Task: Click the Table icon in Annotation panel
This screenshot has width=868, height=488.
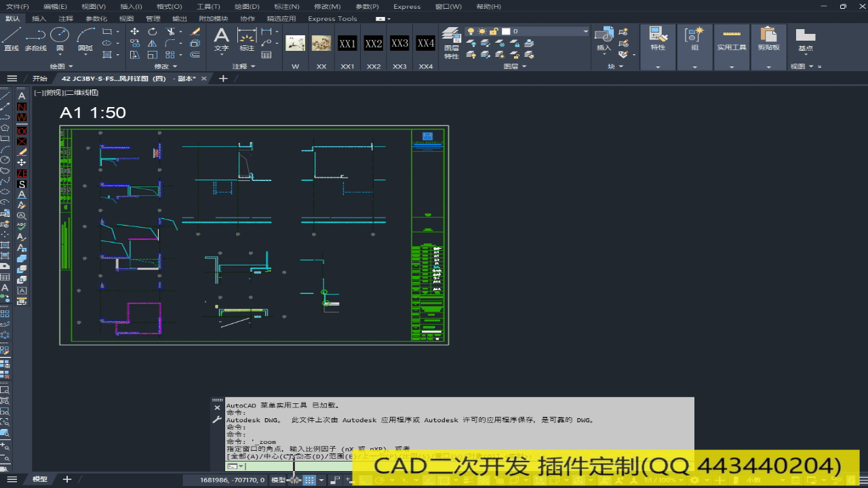Action: [x=267, y=55]
